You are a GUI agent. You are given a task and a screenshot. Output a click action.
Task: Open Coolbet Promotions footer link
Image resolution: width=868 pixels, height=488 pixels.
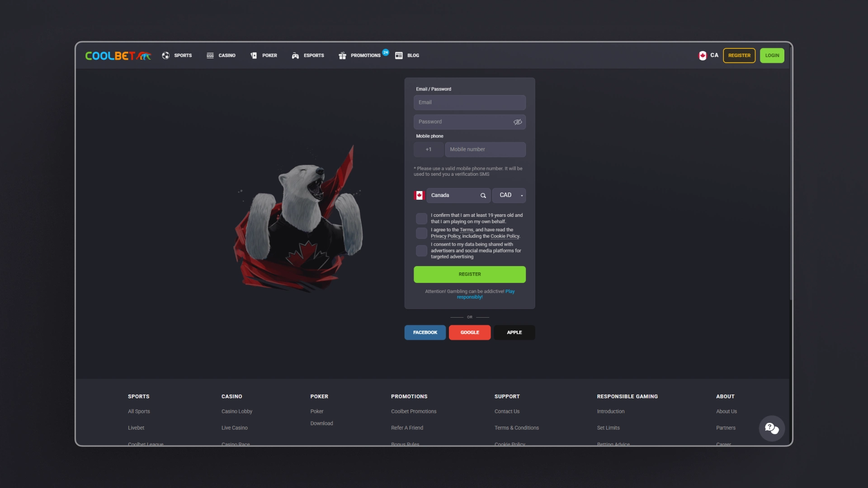tap(414, 412)
